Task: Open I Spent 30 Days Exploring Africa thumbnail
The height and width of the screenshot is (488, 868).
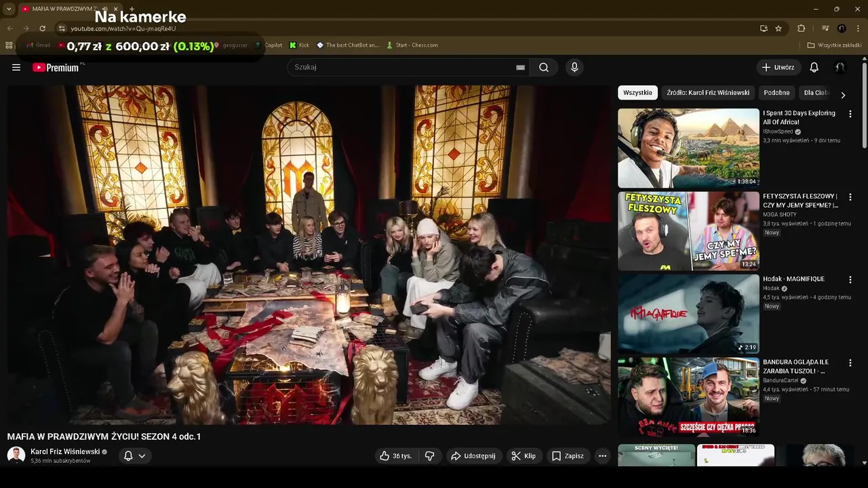Action: [688, 148]
